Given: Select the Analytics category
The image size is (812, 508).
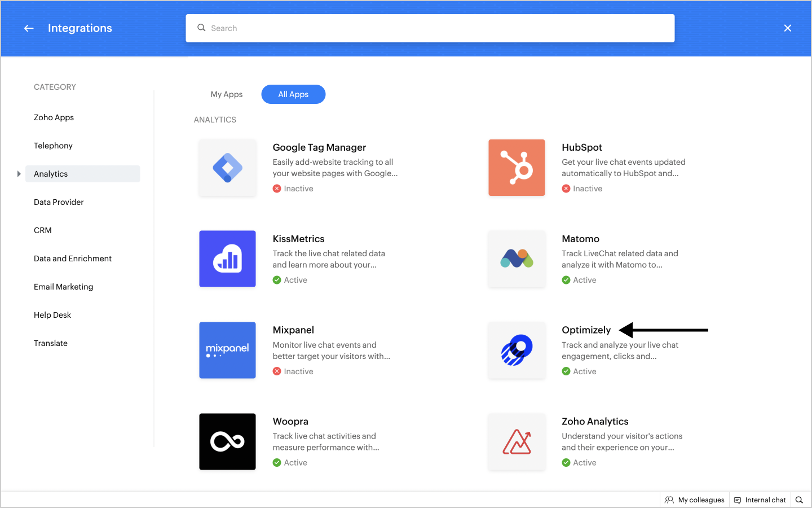Looking at the screenshot, I should pos(83,174).
